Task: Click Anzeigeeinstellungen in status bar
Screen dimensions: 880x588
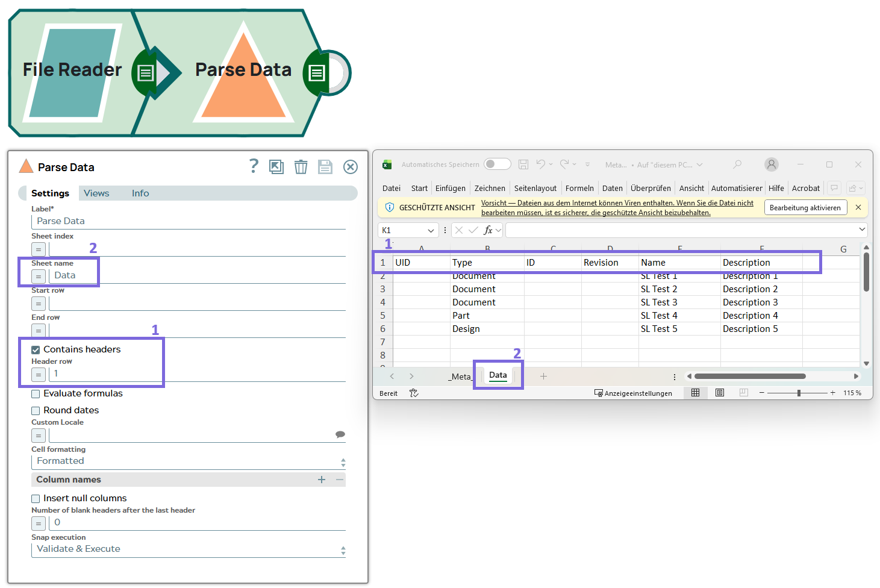Action: (633, 393)
